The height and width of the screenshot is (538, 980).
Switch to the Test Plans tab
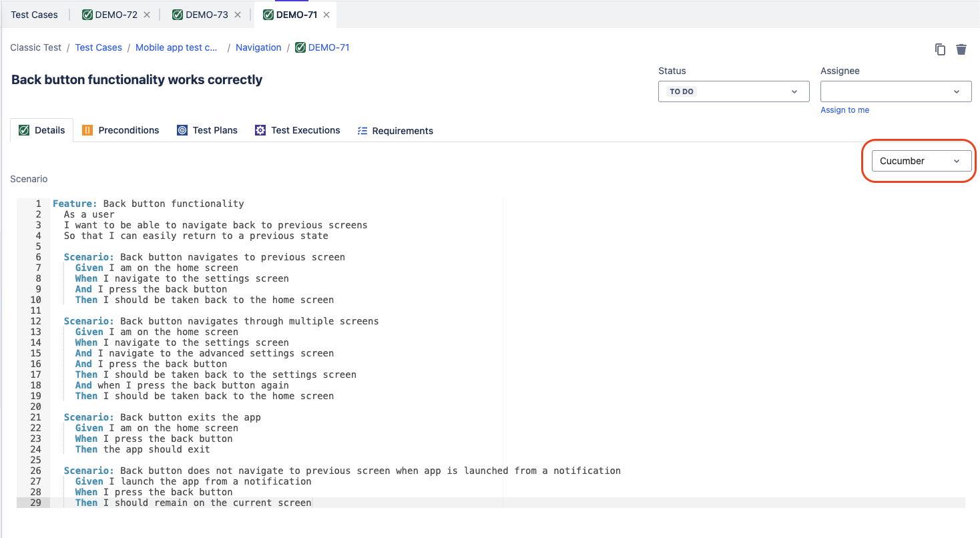207,130
